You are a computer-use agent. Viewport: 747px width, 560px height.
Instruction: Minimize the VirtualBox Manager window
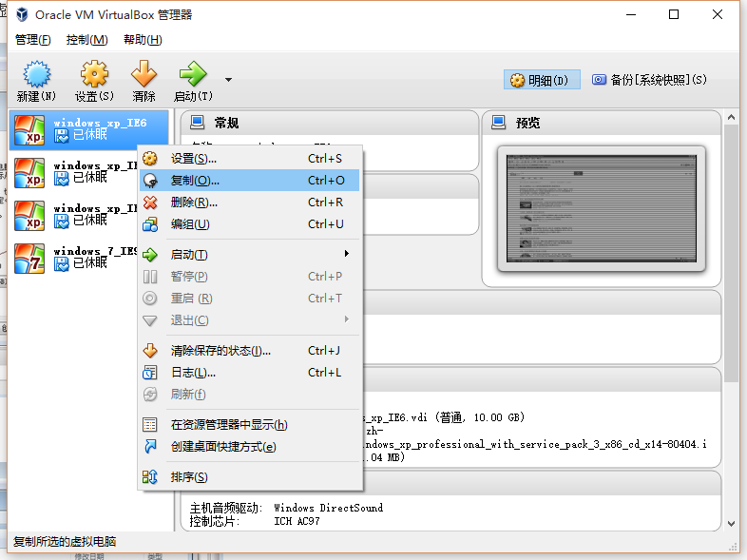pyautogui.click(x=631, y=15)
